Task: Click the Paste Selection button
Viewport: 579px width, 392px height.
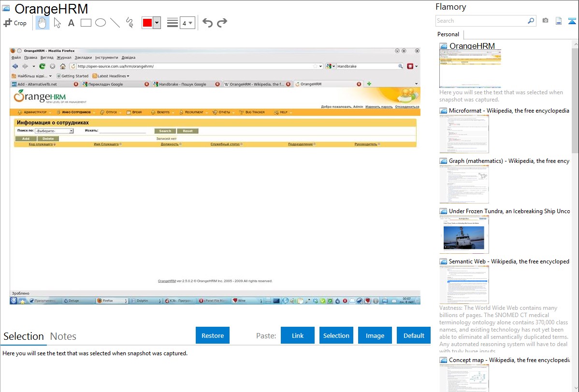Action: coord(336,335)
